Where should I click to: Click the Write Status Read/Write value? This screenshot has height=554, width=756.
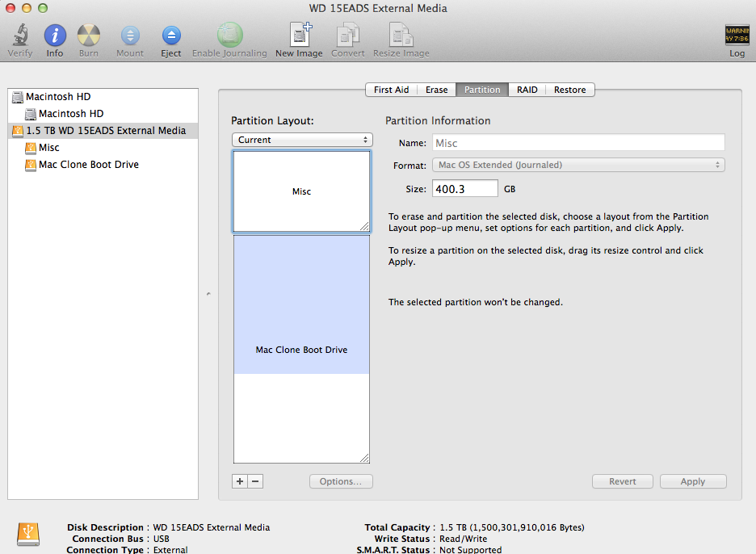pyautogui.click(x=463, y=539)
